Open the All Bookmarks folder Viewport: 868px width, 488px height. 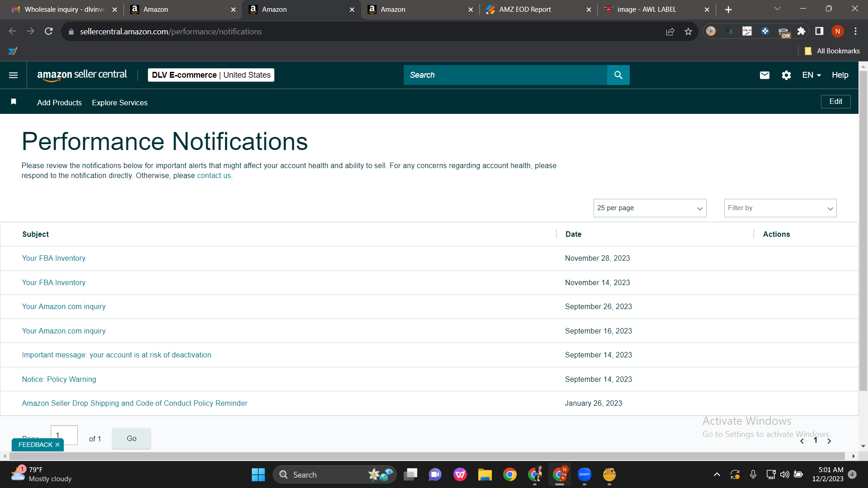[832, 51]
